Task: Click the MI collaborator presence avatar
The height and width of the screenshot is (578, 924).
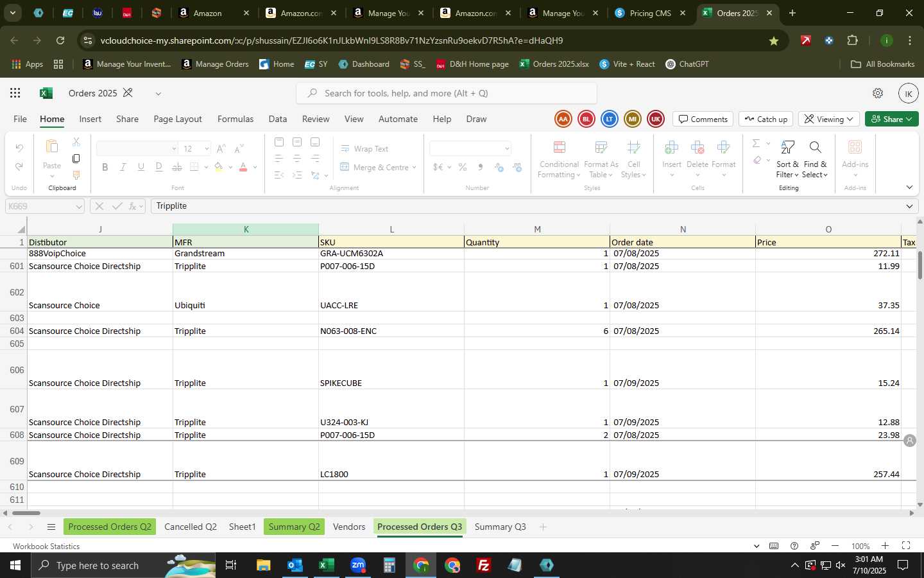Action: point(633,119)
